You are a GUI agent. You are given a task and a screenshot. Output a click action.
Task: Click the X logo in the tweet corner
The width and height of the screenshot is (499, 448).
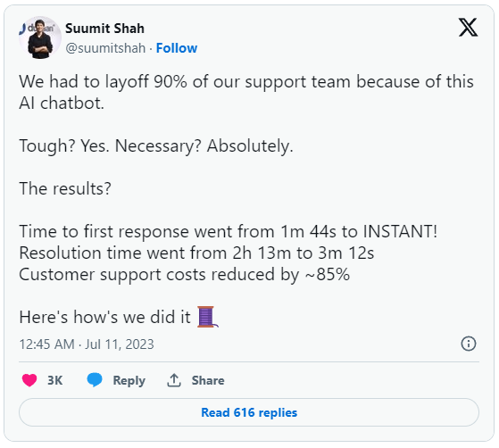pyautogui.click(x=468, y=28)
